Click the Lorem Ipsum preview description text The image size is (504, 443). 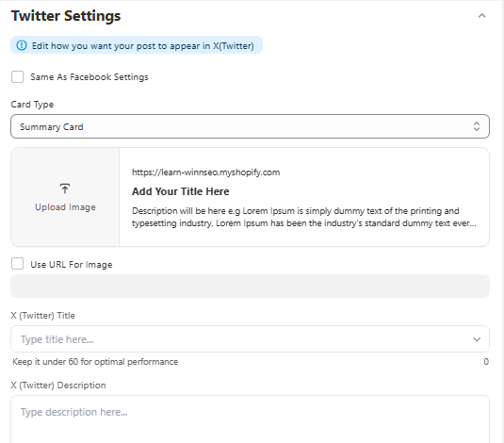pos(304,217)
